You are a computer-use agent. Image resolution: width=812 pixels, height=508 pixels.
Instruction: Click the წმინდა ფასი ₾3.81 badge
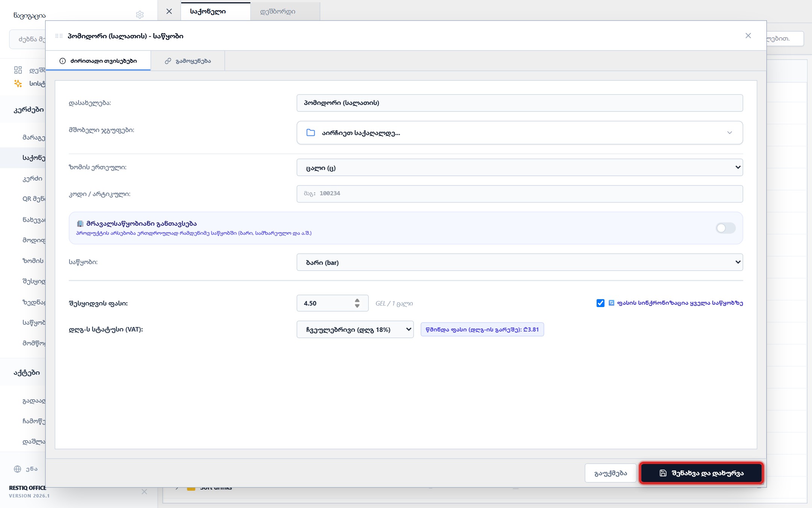pos(482,329)
